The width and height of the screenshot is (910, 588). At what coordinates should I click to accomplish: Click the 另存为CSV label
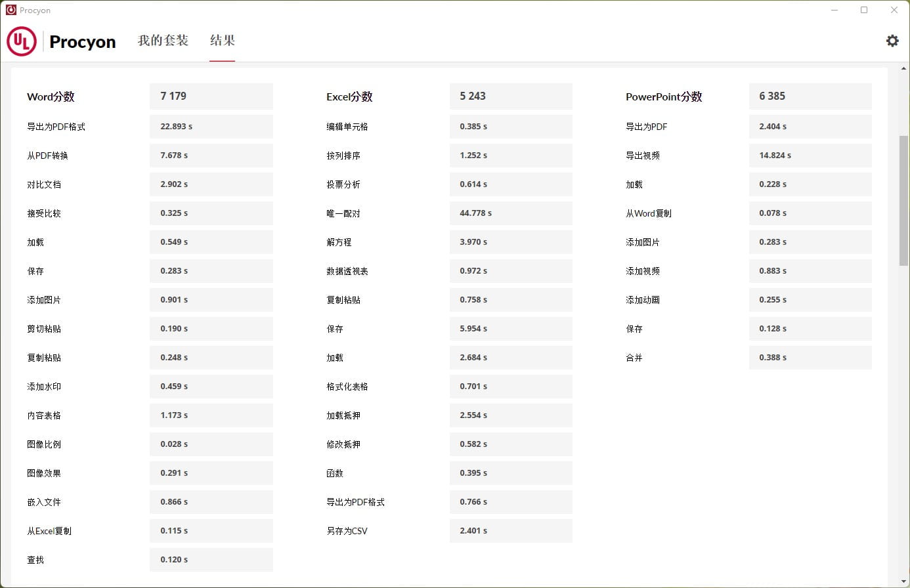347,531
